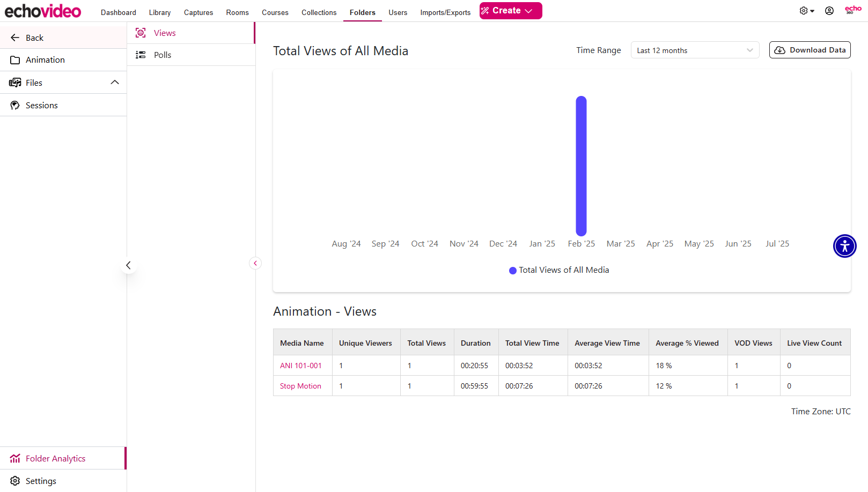Click the Feb '25 axis label
Screen dimensions: 868x492
pos(582,243)
